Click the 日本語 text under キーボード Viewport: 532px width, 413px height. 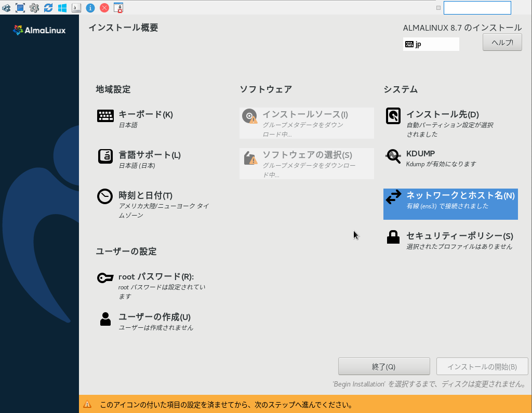[128, 125]
